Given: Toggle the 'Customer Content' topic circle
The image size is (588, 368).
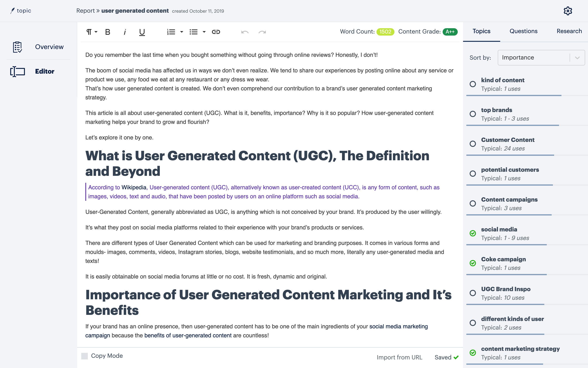Looking at the screenshot, I should [x=473, y=144].
